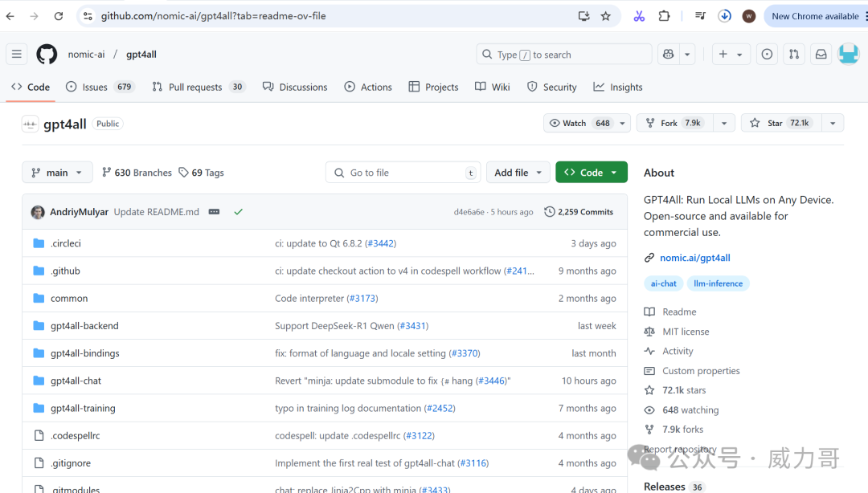Open the gpt4all-chat folder

tap(76, 381)
